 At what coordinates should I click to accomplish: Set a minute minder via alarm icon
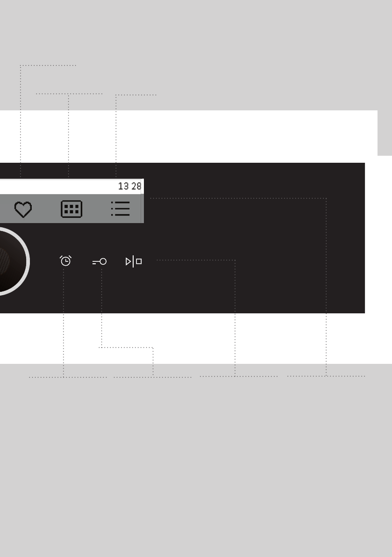65,261
